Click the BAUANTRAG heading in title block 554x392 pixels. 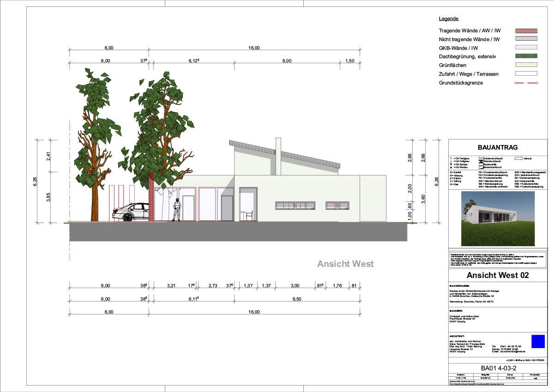pyautogui.click(x=497, y=147)
